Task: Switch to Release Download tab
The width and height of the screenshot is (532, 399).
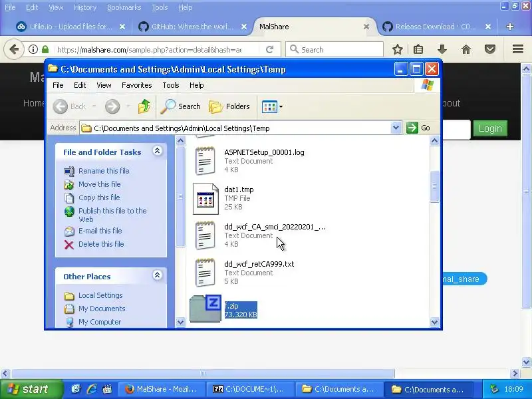Action: click(436, 27)
